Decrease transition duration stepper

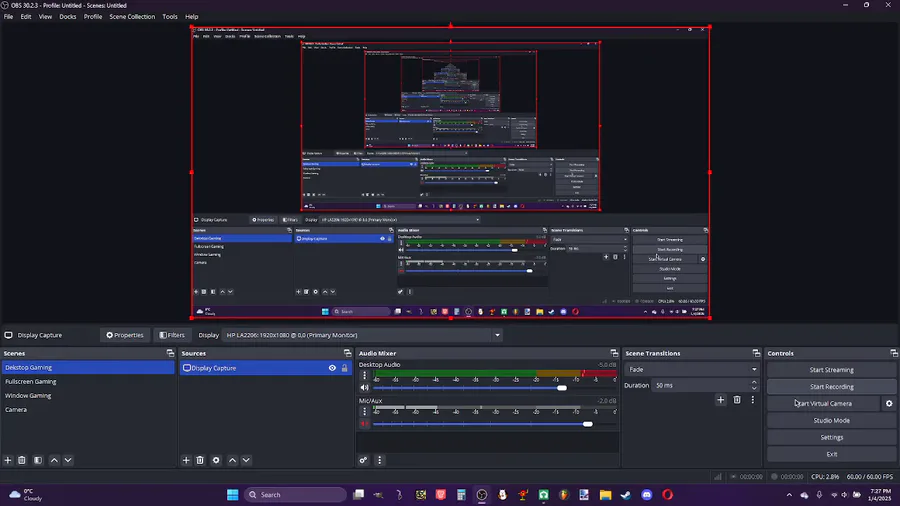754,388
